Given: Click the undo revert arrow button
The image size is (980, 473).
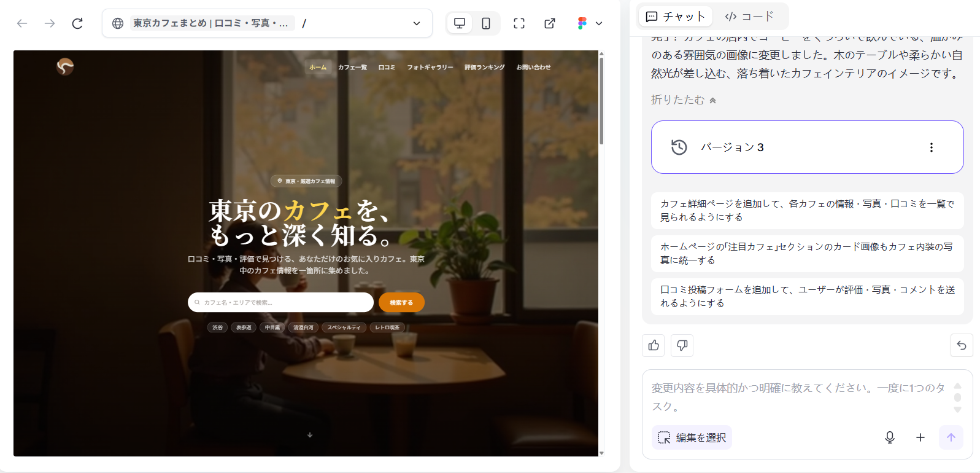Looking at the screenshot, I should 962,345.
